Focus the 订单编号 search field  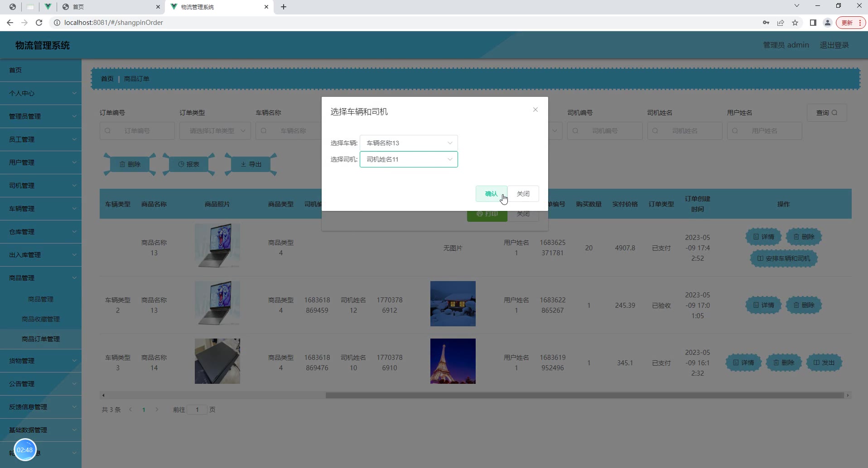137,131
